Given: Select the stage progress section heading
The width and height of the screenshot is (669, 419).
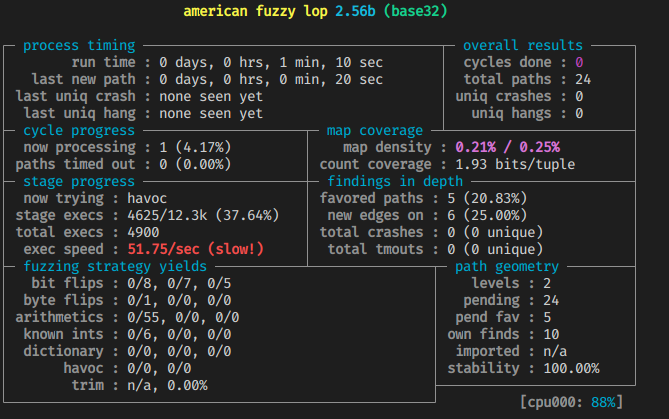Looking at the screenshot, I should point(80,182).
